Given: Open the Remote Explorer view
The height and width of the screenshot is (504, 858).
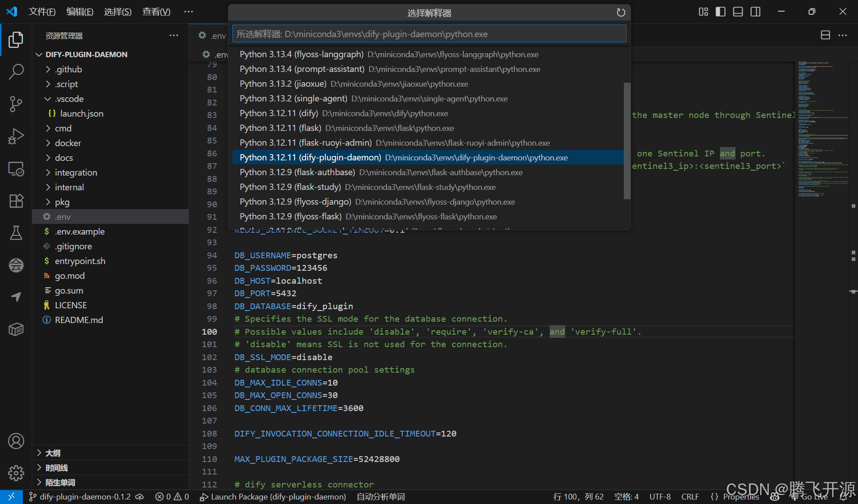Looking at the screenshot, I should [16, 169].
